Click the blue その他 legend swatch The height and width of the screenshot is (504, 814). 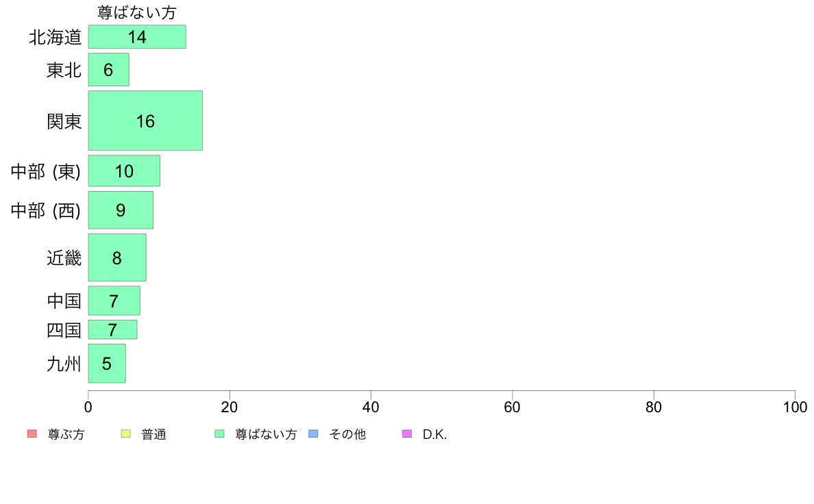click(313, 434)
